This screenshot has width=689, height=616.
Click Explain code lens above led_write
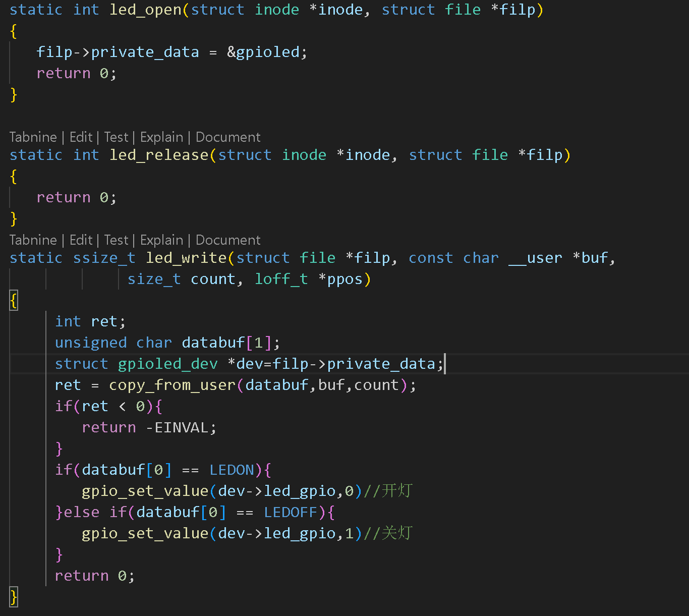tap(161, 240)
